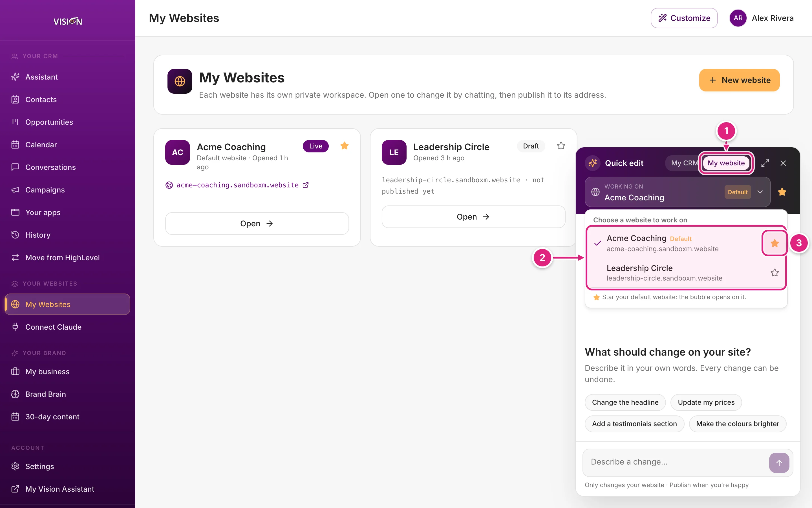Collapse the Working on website dropdown chevron
The height and width of the screenshot is (508, 812).
coord(760,192)
